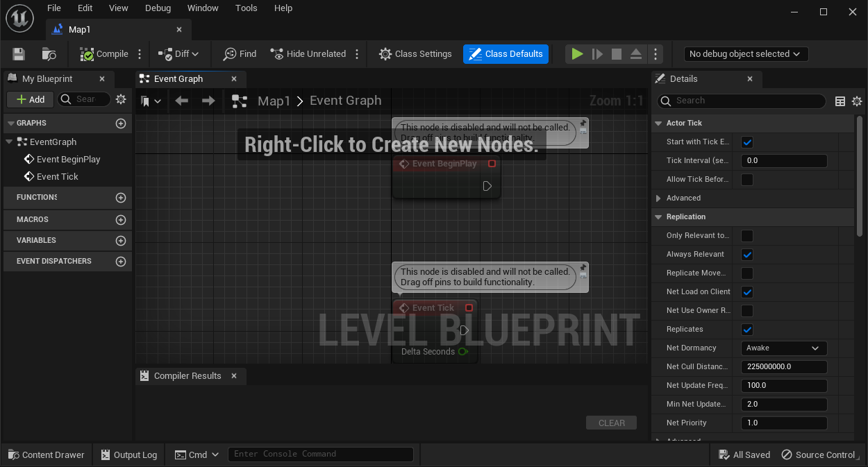This screenshot has width=868, height=467.
Task: Open the File menu
Action: (54, 8)
